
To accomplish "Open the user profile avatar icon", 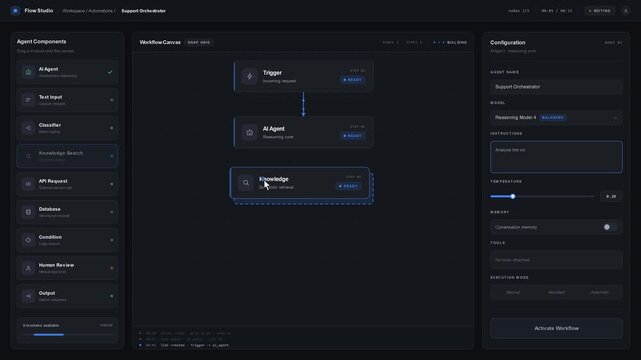I will click(625, 11).
